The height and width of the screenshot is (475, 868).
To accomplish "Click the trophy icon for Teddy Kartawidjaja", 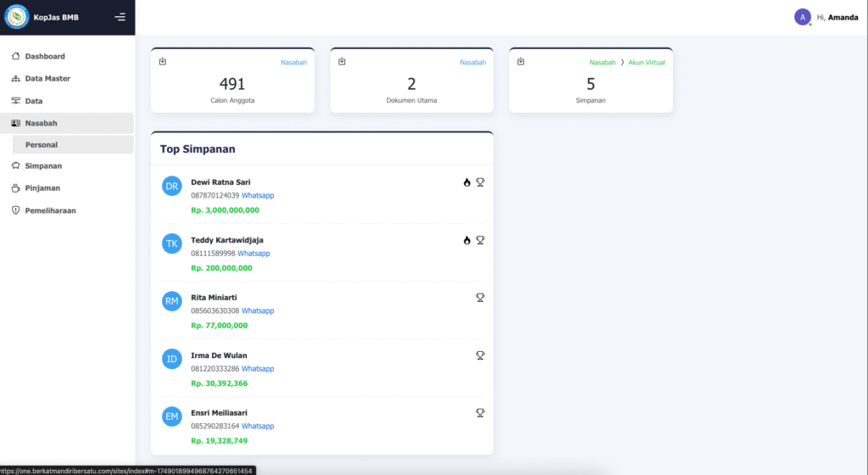I will (x=480, y=240).
